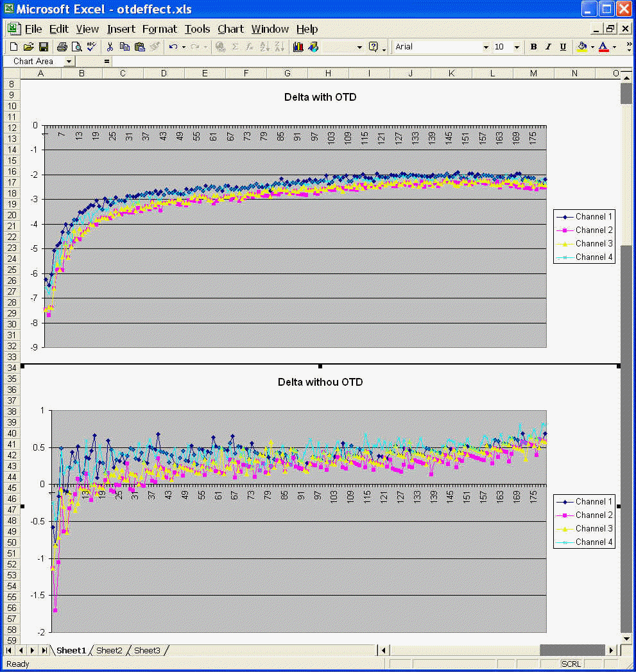Open the Chart menu
This screenshot has height=672, width=636.
pyautogui.click(x=230, y=29)
